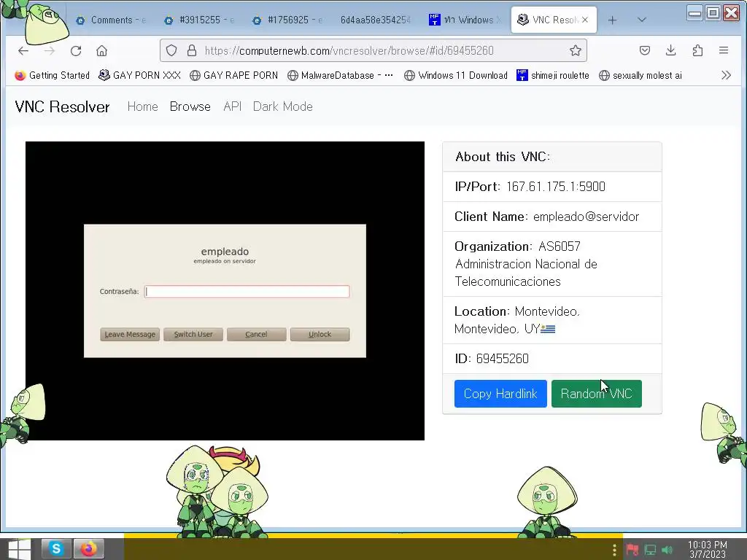747x560 pixels.
Task: Switch to the Comments tab
Action: coord(111,20)
